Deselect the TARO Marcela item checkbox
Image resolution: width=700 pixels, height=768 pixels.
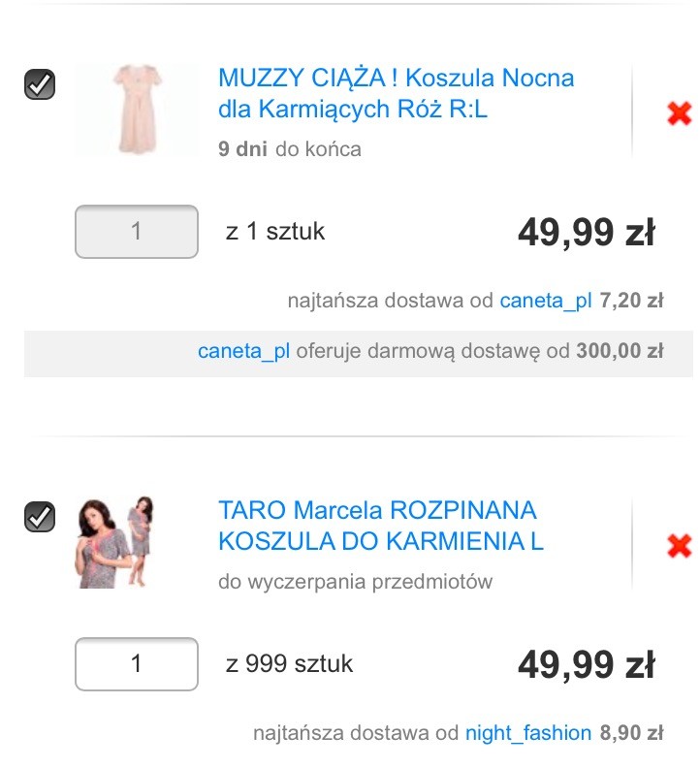tap(39, 516)
